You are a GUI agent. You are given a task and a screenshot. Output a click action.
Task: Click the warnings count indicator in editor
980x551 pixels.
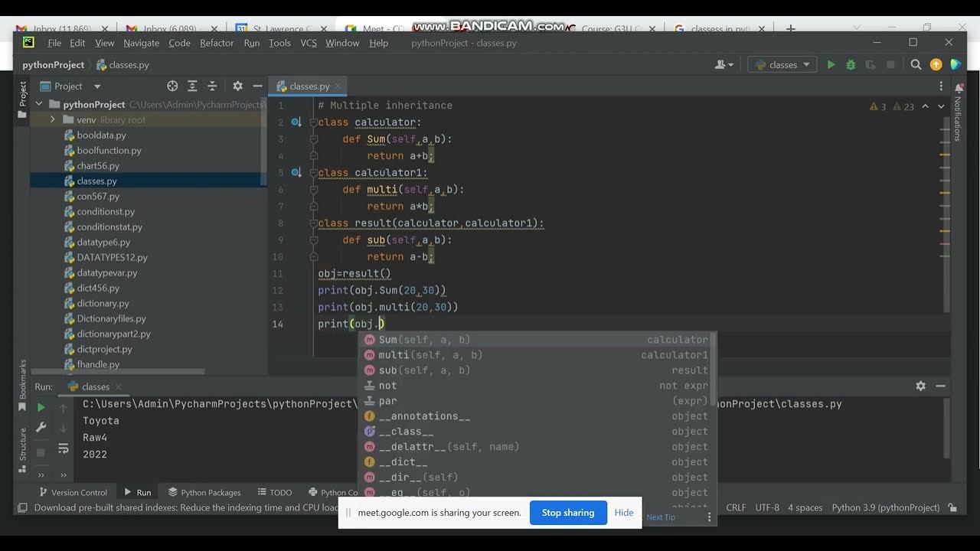click(878, 106)
